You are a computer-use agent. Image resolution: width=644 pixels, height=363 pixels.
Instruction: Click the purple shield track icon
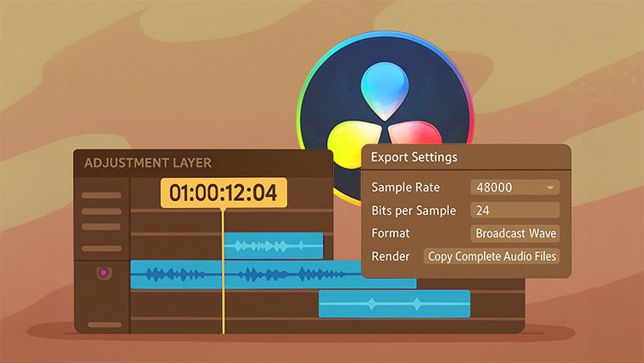(104, 272)
